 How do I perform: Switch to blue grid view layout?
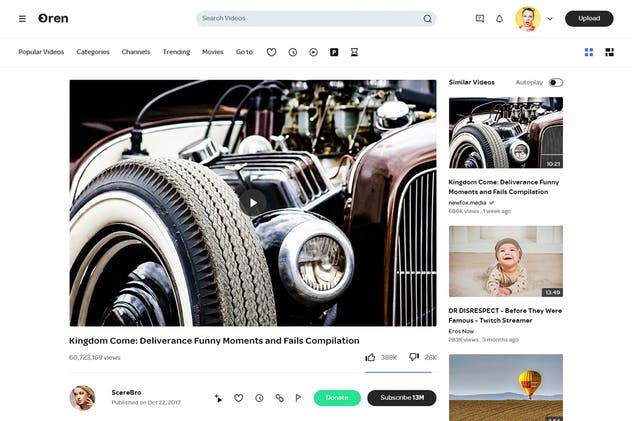(589, 52)
